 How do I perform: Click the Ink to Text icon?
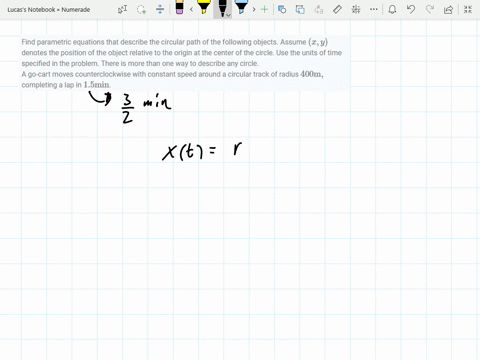point(319,9)
